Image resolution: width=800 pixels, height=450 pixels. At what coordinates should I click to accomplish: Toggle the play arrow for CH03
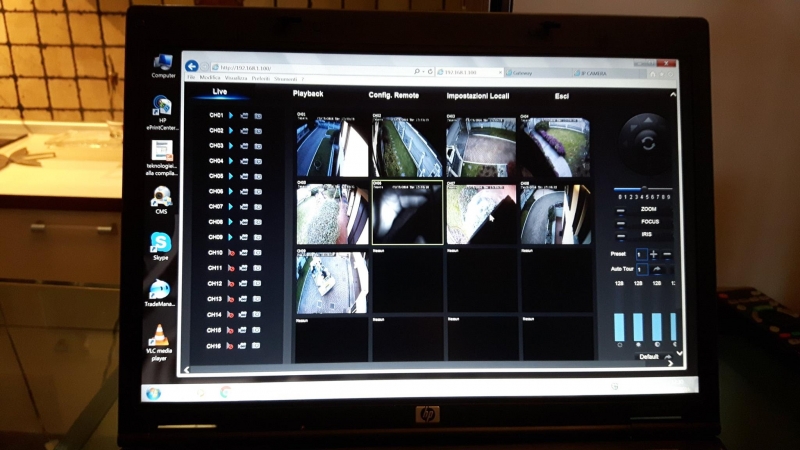231,146
